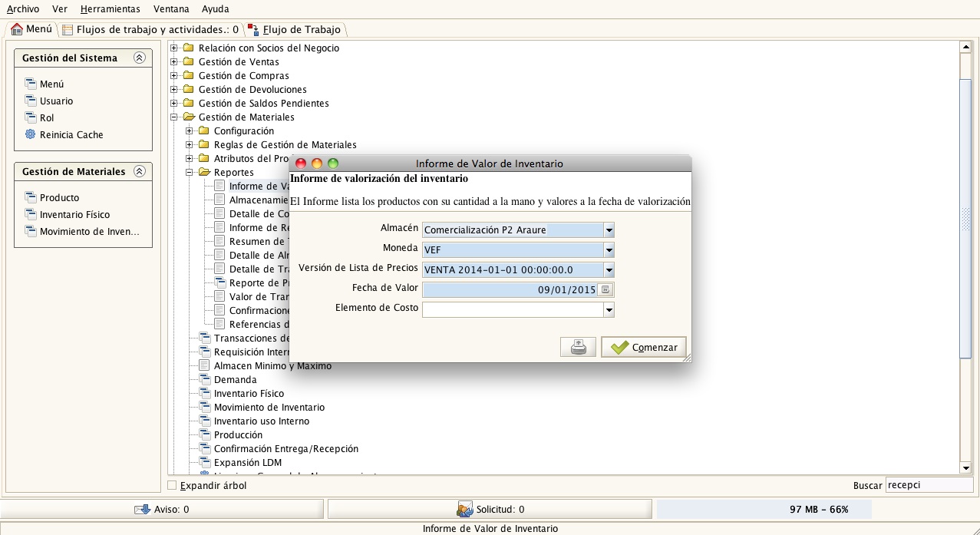Collapse the Gestión de Materiales tree node
980x535 pixels.
[174, 117]
